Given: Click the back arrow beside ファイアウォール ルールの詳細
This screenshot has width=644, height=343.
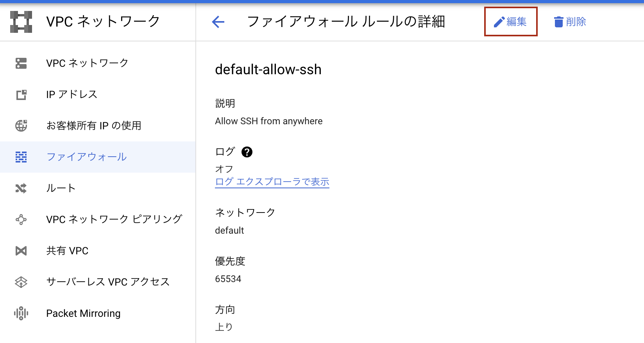Looking at the screenshot, I should (218, 22).
